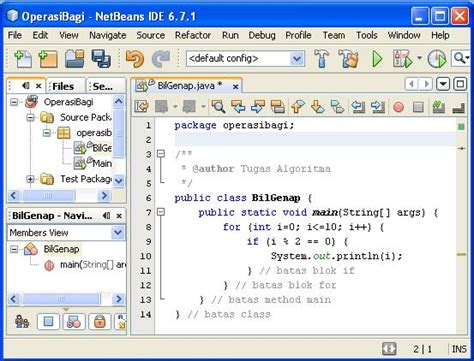Click the Build Main Project hammer icon
The height and width of the screenshot is (361, 474).
pos(321,59)
